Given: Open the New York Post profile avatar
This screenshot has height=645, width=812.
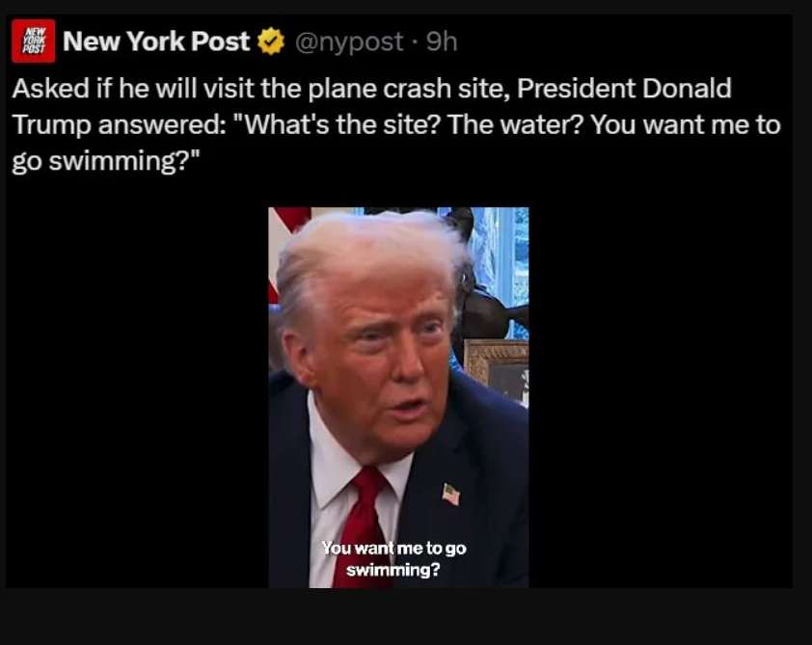Looking at the screenshot, I should 33,40.
